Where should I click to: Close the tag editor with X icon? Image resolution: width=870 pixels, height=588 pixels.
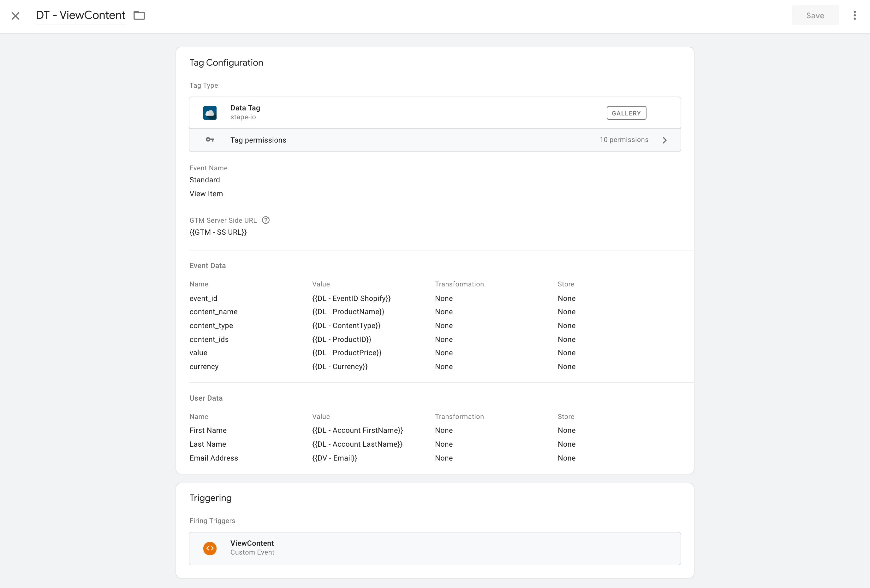point(15,16)
